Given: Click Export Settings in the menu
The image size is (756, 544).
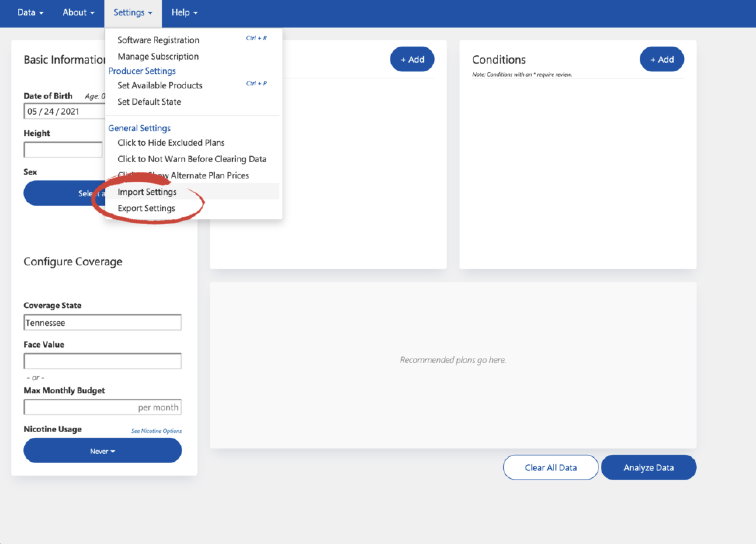Looking at the screenshot, I should tap(146, 208).
